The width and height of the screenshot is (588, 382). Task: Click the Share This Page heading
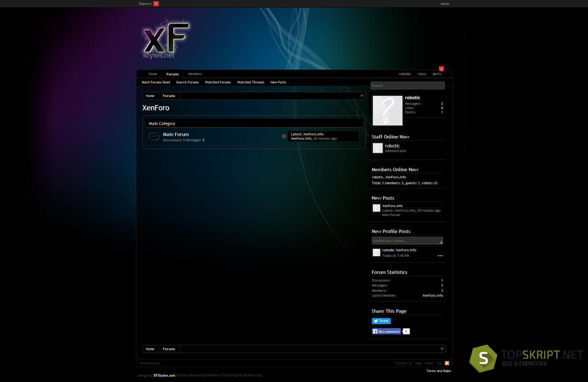tap(389, 311)
